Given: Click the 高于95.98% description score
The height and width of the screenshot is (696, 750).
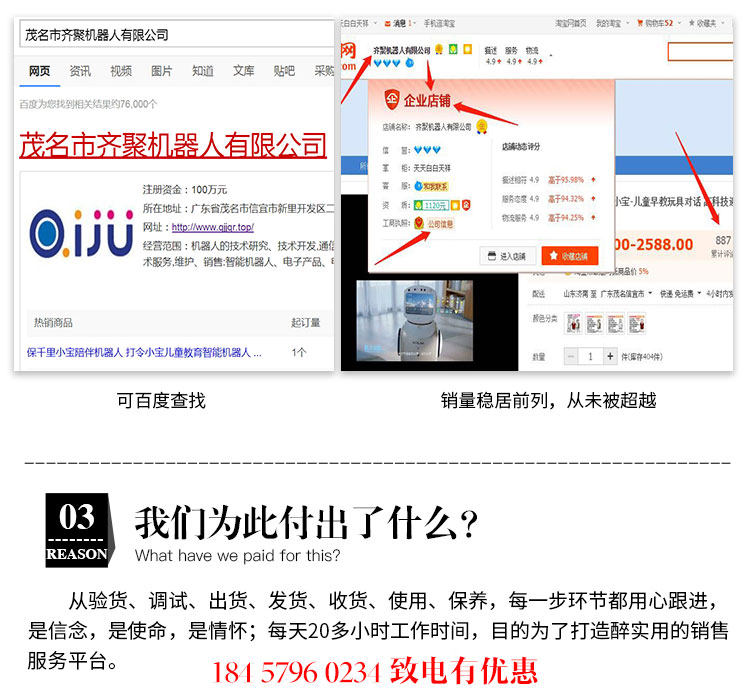Looking at the screenshot, I should click(566, 180).
